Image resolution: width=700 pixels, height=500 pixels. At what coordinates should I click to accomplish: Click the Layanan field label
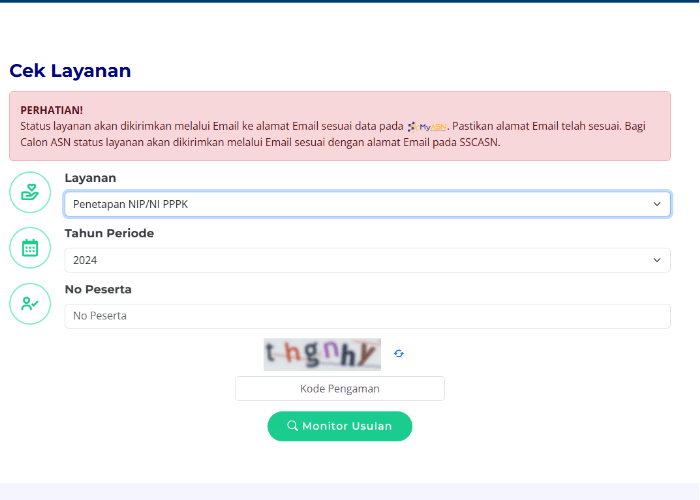point(90,178)
